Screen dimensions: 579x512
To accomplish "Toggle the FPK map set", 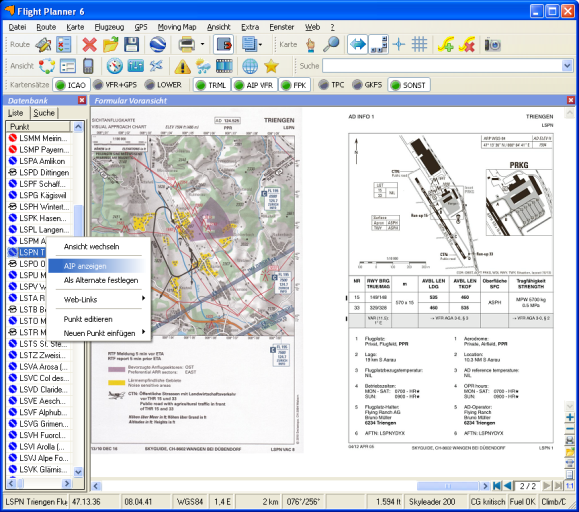I will click(x=294, y=85).
